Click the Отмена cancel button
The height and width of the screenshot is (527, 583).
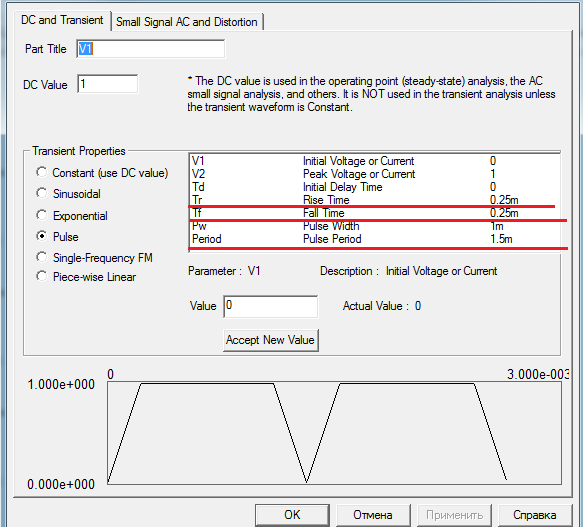(373, 515)
